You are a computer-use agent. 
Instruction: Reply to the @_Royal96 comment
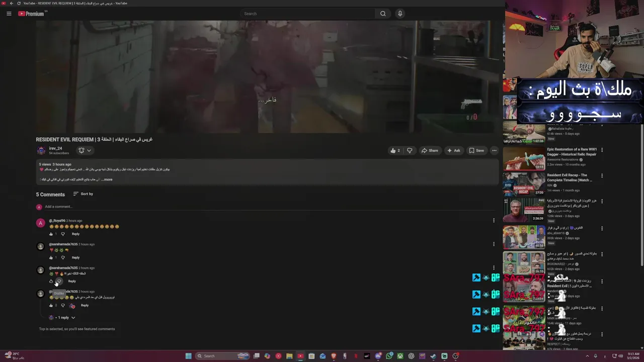pos(75,234)
